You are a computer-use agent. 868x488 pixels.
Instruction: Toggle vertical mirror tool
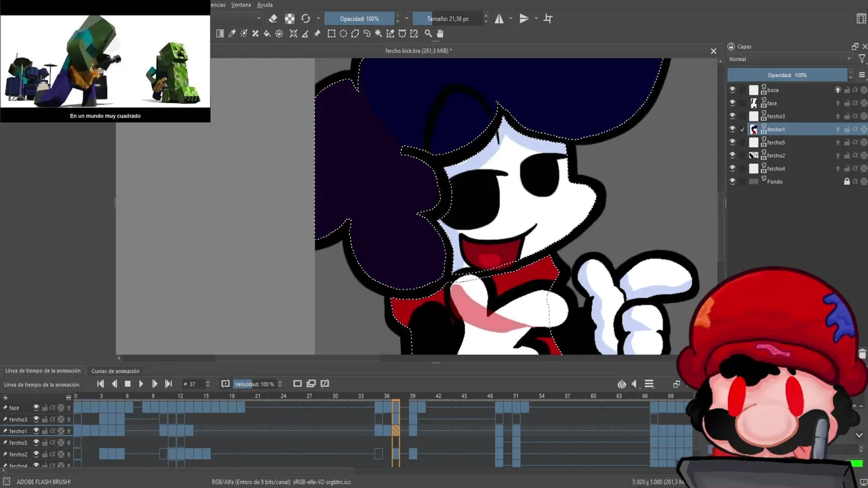click(524, 19)
